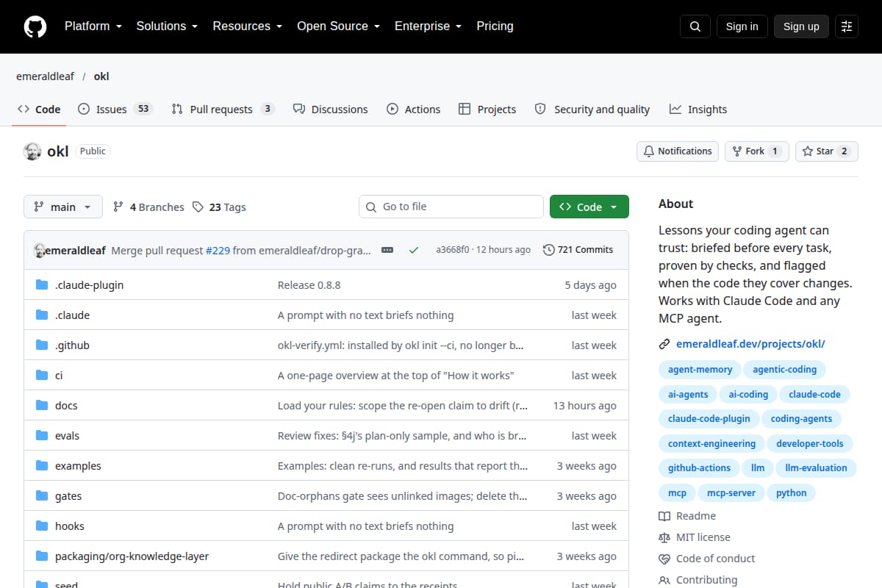
Task: Click the Sign up button
Action: point(801,26)
